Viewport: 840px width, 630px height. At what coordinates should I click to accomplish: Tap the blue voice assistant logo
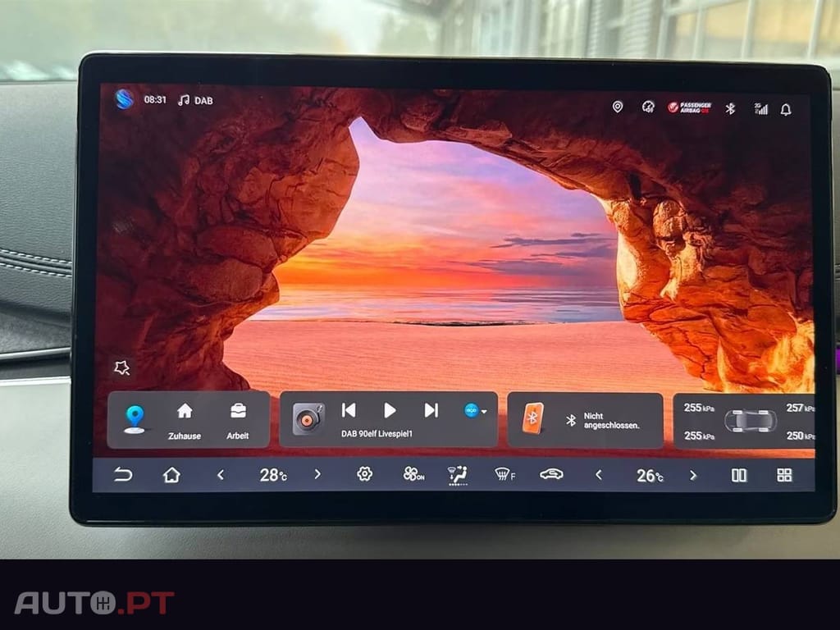click(x=125, y=99)
